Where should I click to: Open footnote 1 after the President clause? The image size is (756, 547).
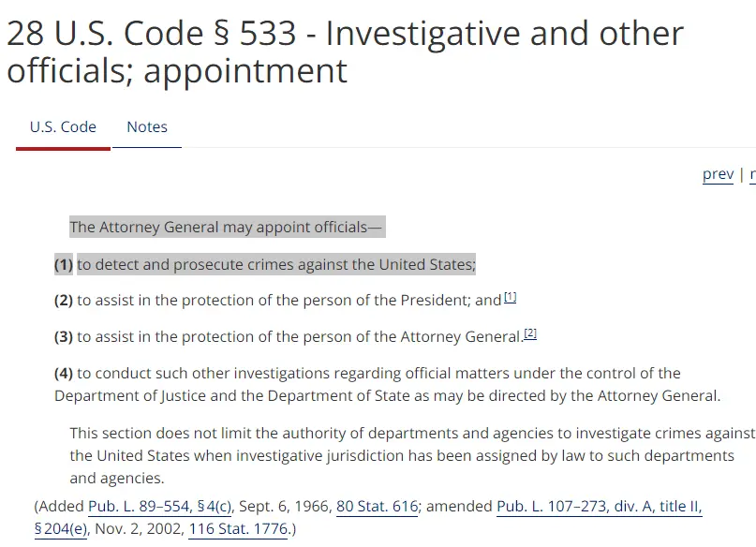pyautogui.click(x=511, y=298)
